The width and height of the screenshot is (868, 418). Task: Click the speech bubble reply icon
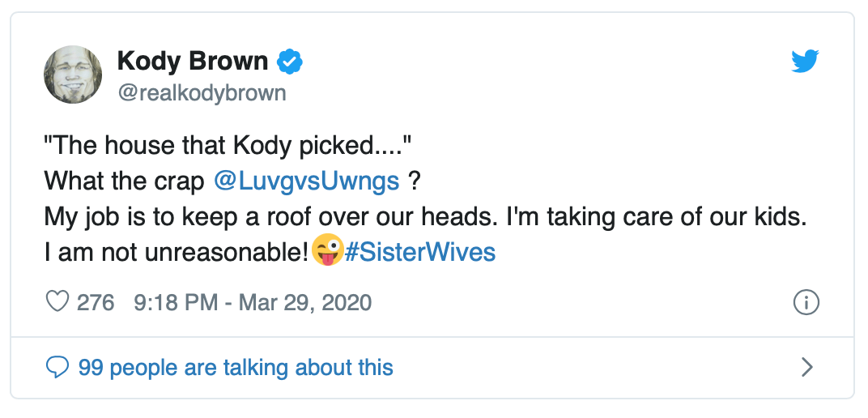click(57, 368)
